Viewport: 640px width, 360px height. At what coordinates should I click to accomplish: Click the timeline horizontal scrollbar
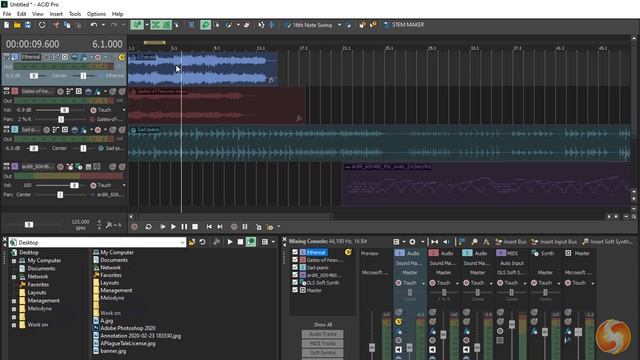pyautogui.click(x=235, y=217)
